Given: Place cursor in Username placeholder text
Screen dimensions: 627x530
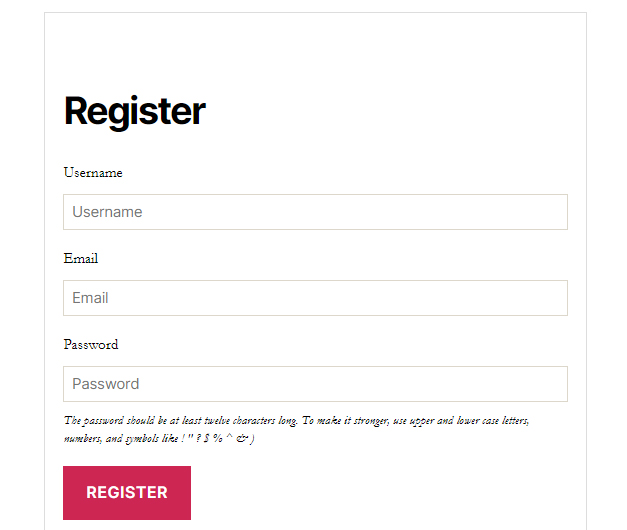Looking at the screenshot, I should 107,212.
